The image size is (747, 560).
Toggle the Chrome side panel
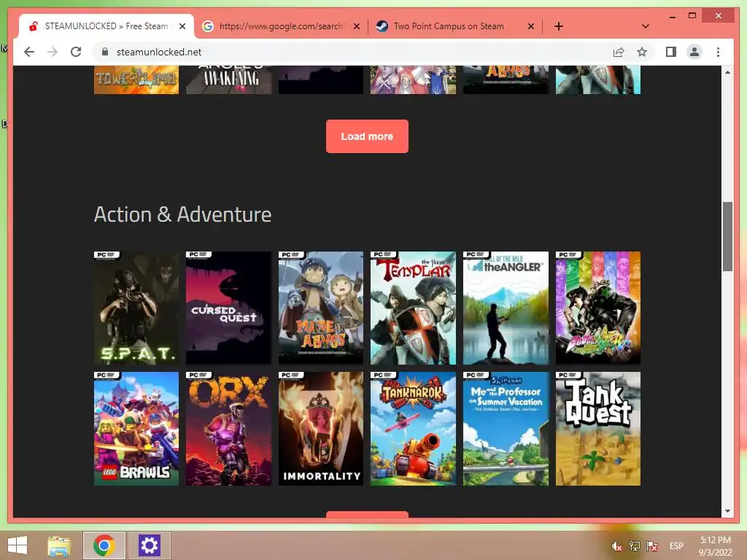pyautogui.click(x=671, y=52)
